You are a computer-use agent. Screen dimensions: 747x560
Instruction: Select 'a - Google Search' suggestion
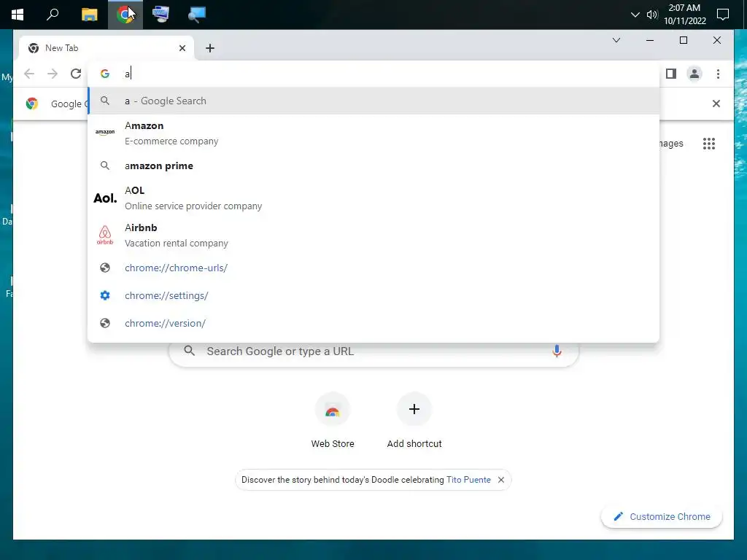[x=373, y=101]
